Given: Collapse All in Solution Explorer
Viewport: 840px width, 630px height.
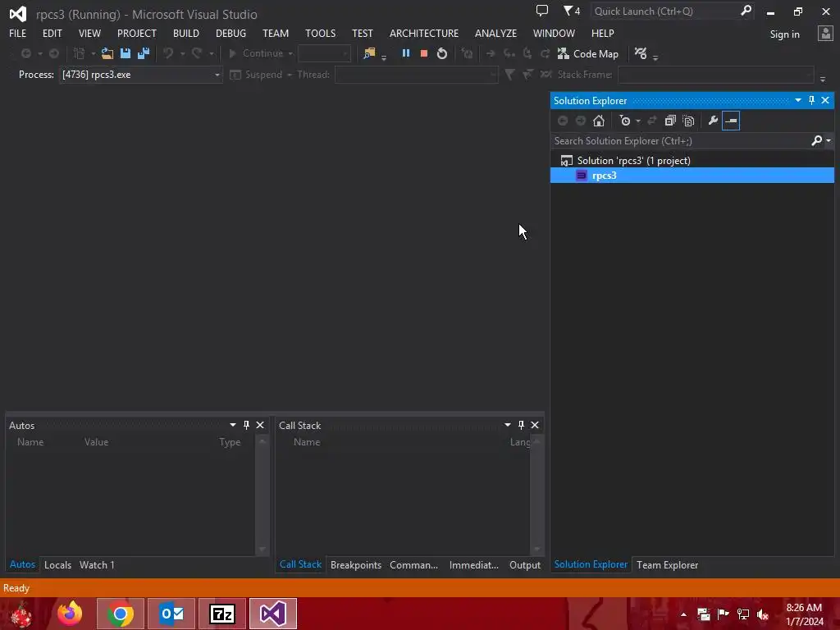Looking at the screenshot, I should (x=670, y=121).
